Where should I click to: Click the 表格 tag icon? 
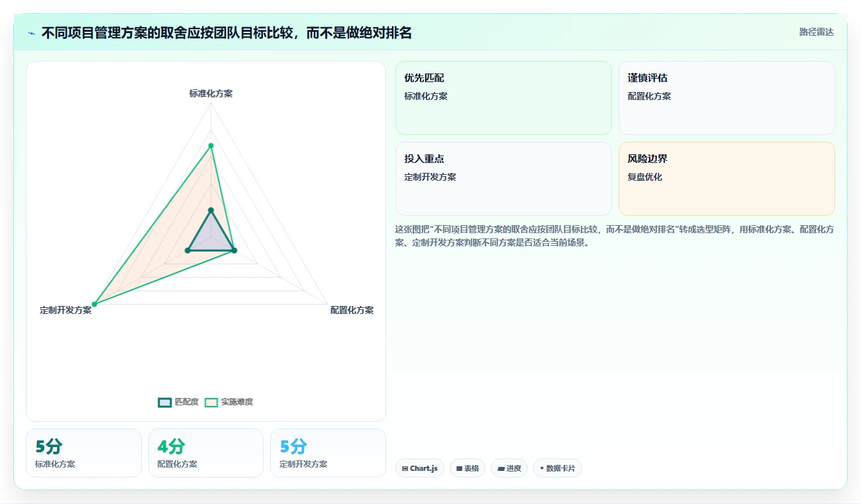pos(459,468)
